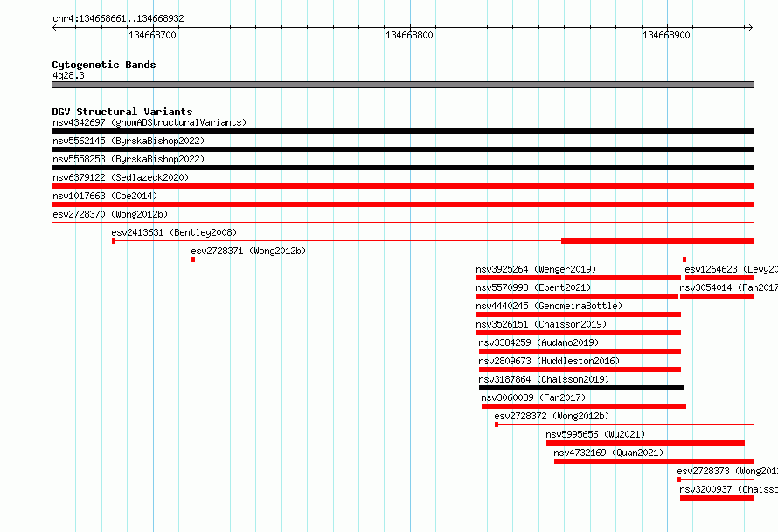Image resolution: width=778 pixels, height=532 pixels.
Task: Click the esv2413631 Bentley2008 label
Action: [174, 232]
